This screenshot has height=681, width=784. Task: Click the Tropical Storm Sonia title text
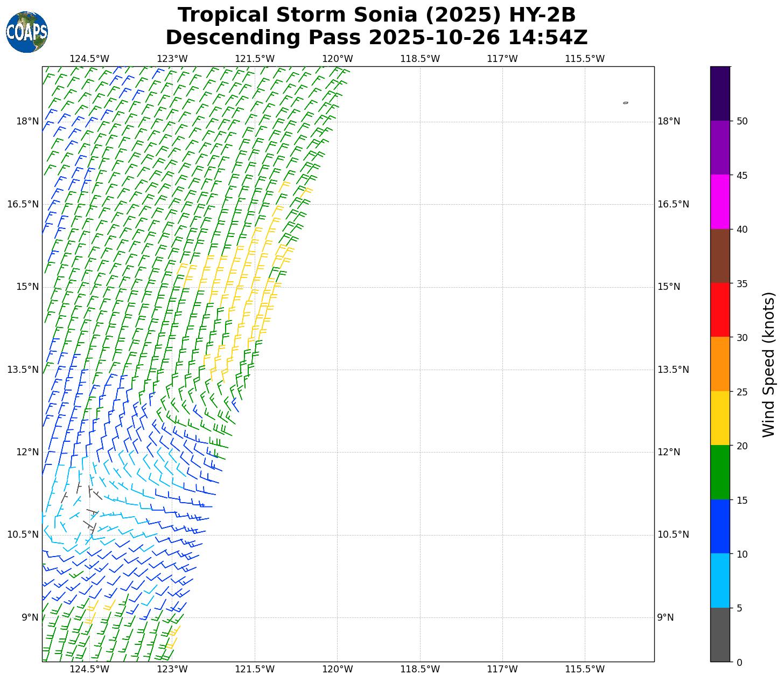(376, 15)
